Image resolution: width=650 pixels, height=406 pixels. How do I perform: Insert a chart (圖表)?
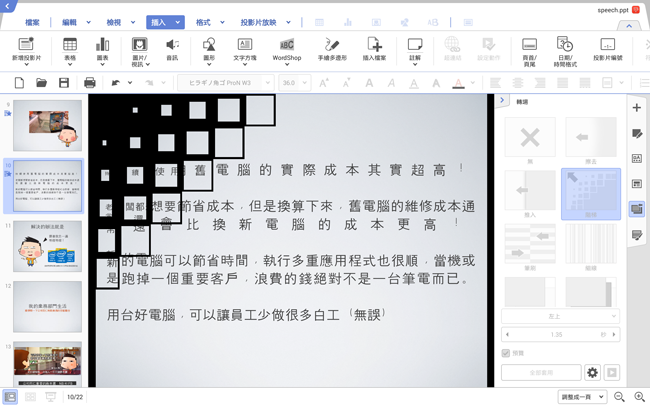click(102, 50)
